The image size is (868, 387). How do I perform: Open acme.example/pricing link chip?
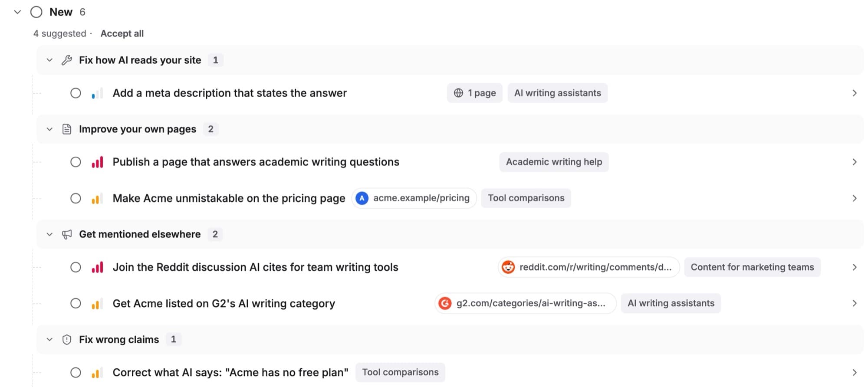tap(414, 198)
